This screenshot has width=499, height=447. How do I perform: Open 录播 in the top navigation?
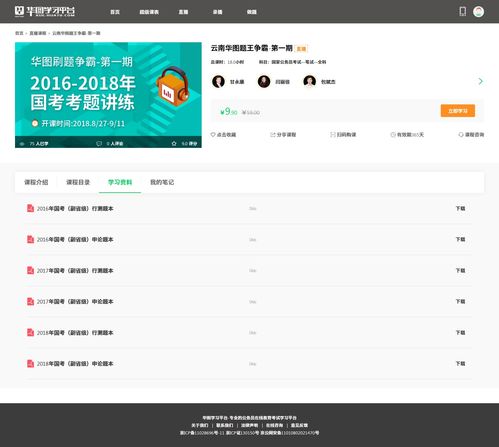217,12
